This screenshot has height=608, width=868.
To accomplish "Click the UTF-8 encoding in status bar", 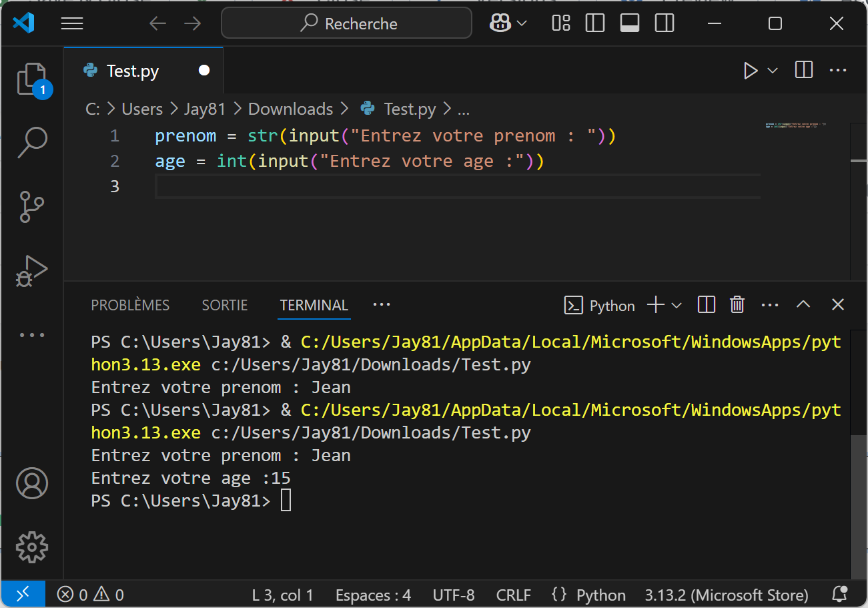I will tap(454, 595).
